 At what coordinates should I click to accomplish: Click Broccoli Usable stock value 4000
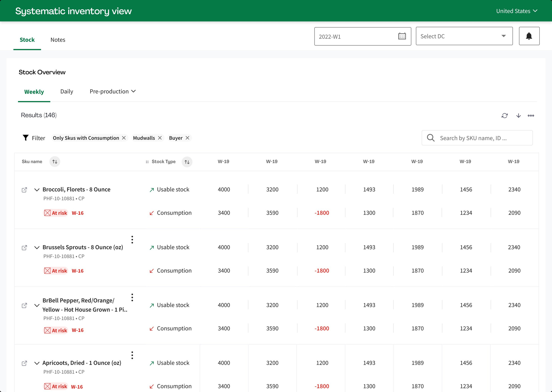224,189
